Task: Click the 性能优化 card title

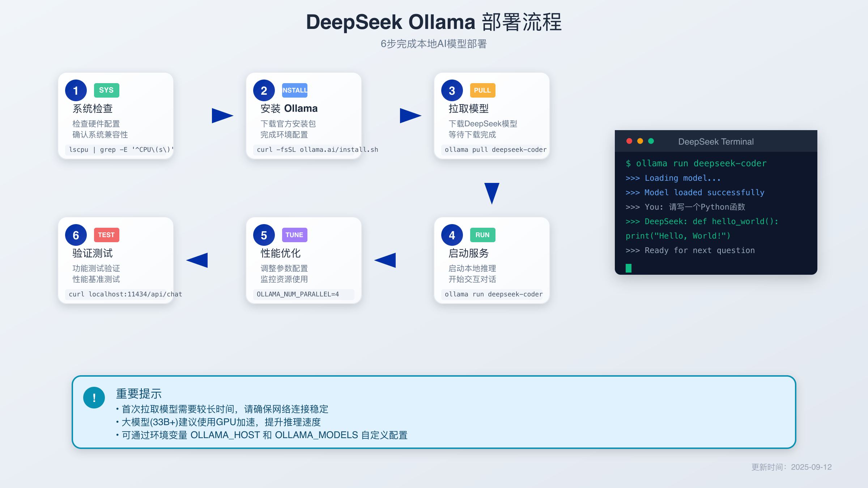Action: click(281, 253)
